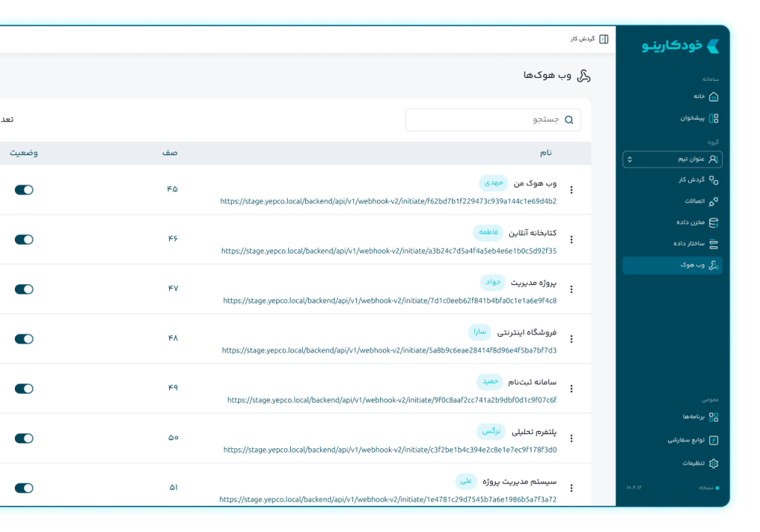Open the عنوان تیم team dropdown
Screen dimensions: 760x532
click(x=672, y=160)
